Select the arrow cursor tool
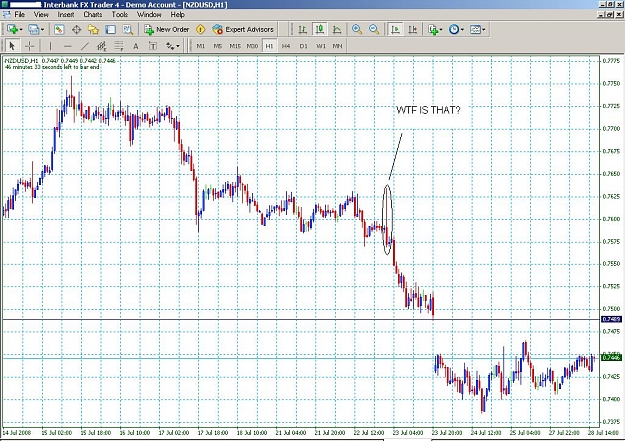This screenshot has width=625, height=441. click(x=12, y=46)
